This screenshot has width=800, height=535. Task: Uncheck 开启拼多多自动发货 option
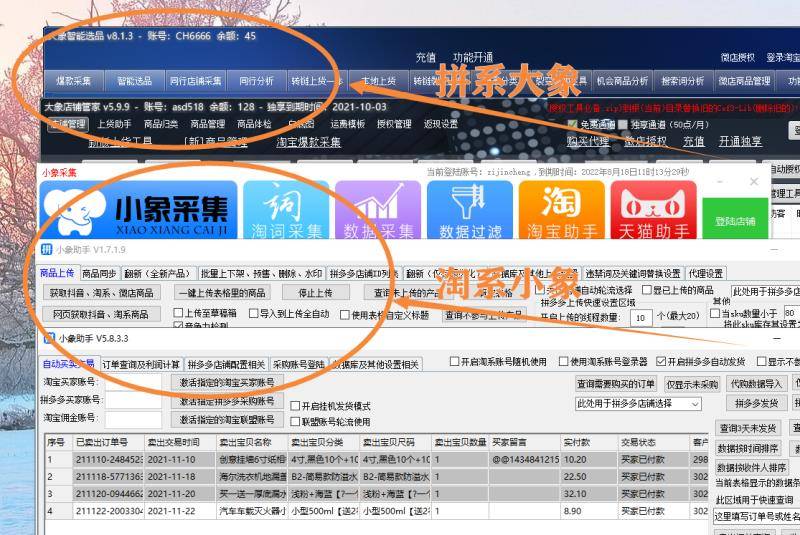tap(661, 361)
